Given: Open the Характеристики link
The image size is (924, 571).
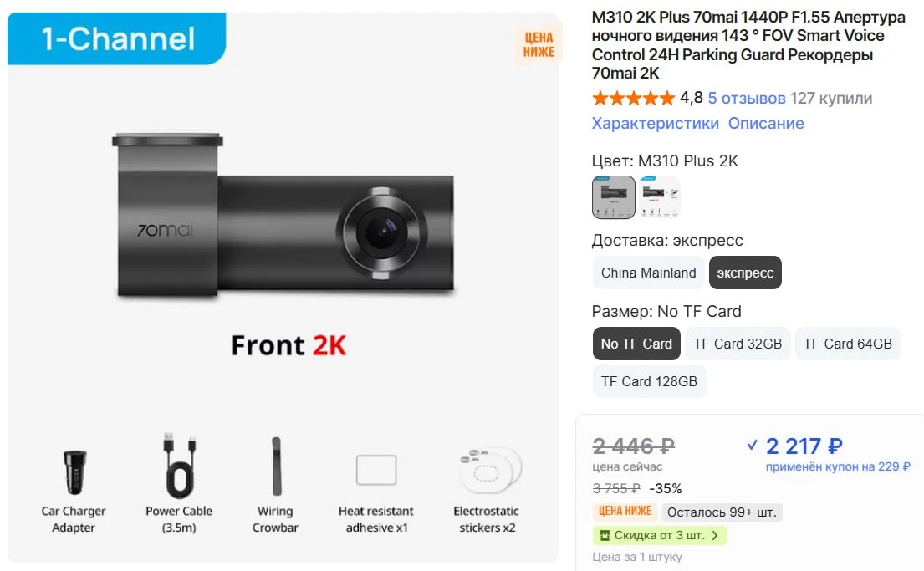Looking at the screenshot, I should point(656,123).
